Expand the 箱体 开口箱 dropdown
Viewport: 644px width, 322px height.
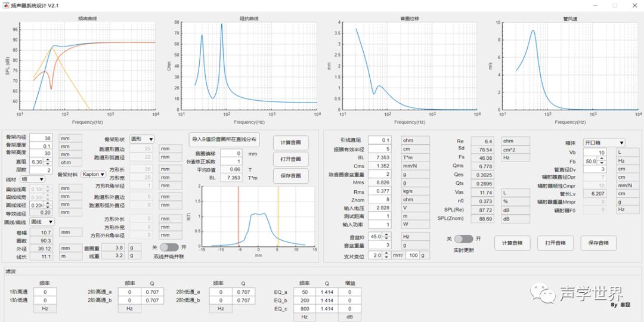[x=603, y=143]
